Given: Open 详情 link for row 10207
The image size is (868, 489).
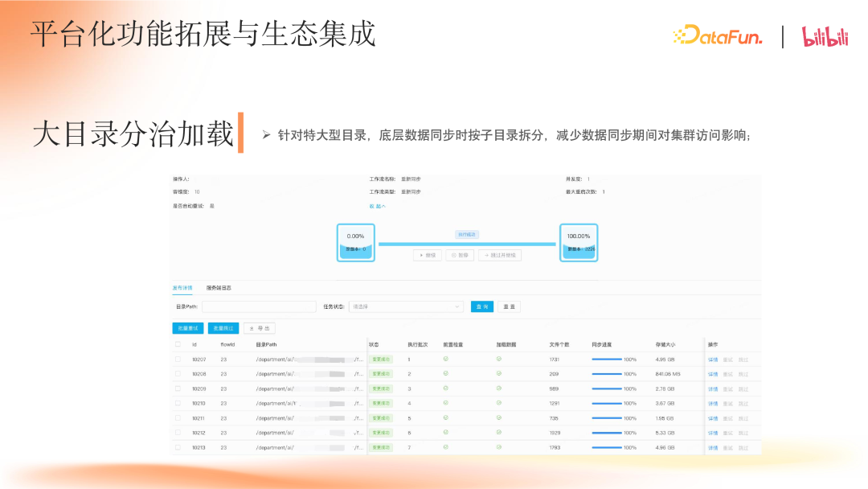Looking at the screenshot, I should (x=713, y=360).
